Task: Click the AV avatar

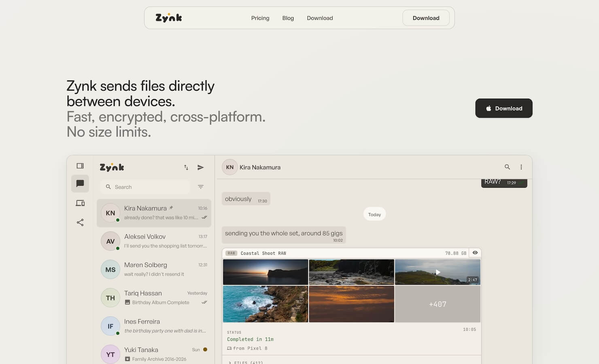Action: pyautogui.click(x=110, y=241)
